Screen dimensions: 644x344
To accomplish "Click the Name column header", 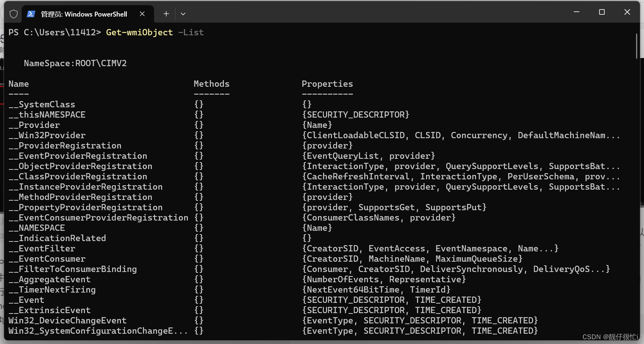I will point(19,84).
